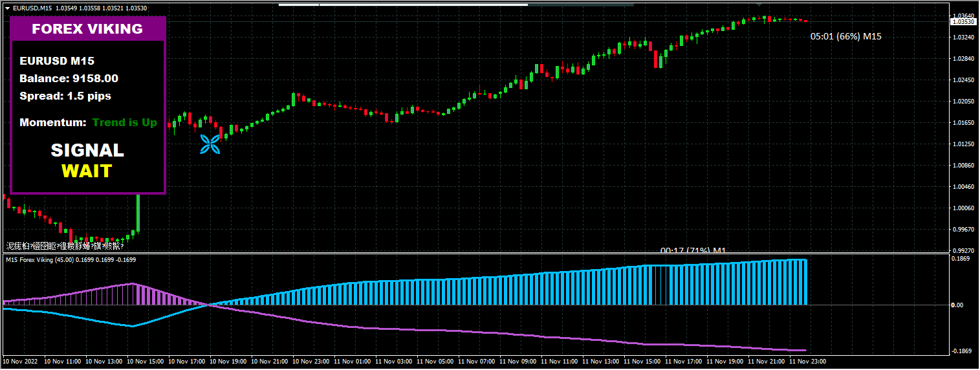Click the 1.03240 price axis level
Viewport: 980px width, 370px height.
tap(964, 38)
